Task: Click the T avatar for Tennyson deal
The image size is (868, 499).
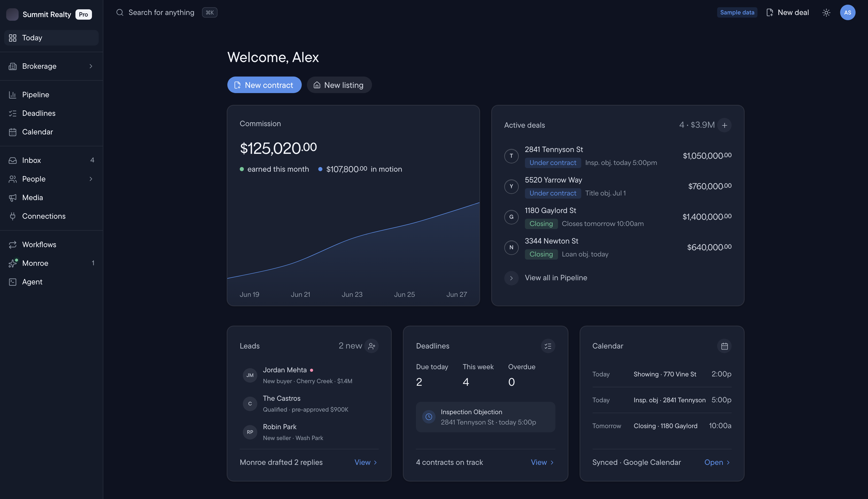Action: pyautogui.click(x=511, y=156)
